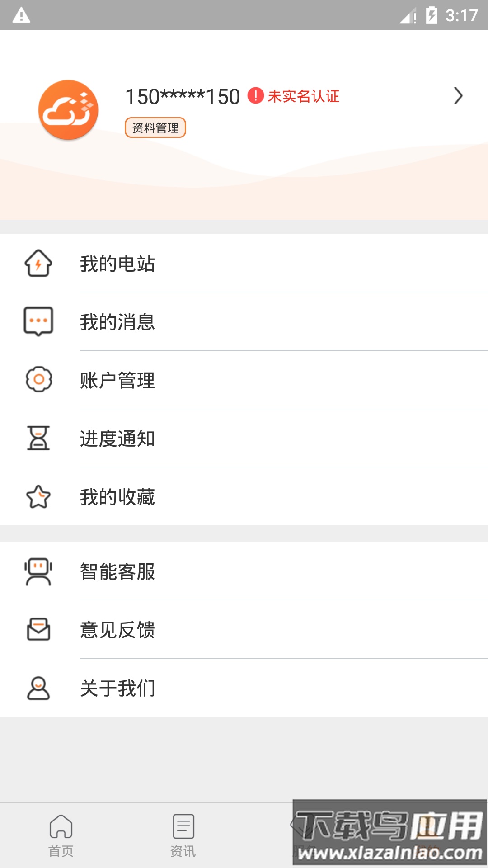The height and width of the screenshot is (868, 488).
Task: Select the 我的消息 list row
Action: tap(117, 323)
